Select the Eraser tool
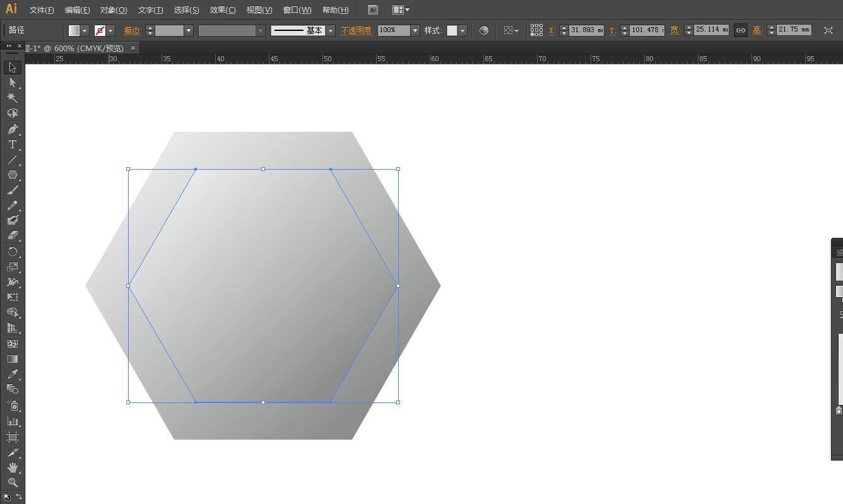 pos(11,235)
